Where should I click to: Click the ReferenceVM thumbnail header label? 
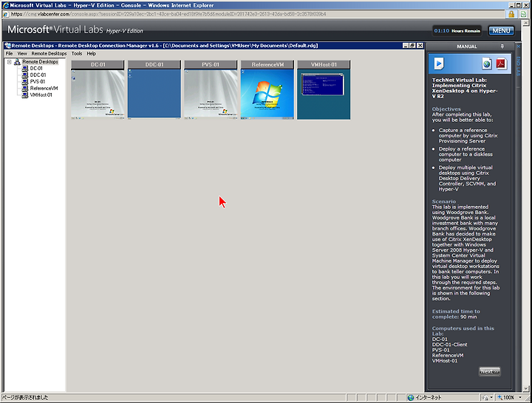coord(267,65)
